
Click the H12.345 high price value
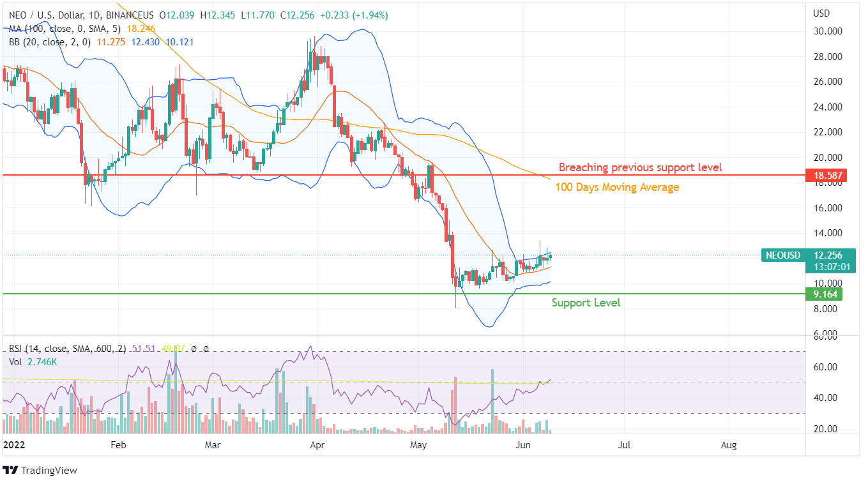tap(218, 15)
